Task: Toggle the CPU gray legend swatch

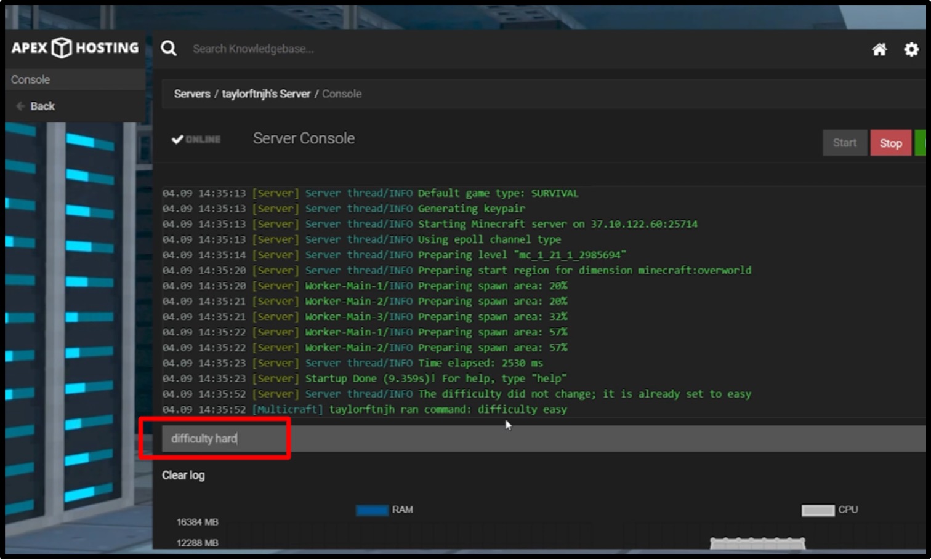Action: click(x=817, y=510)
